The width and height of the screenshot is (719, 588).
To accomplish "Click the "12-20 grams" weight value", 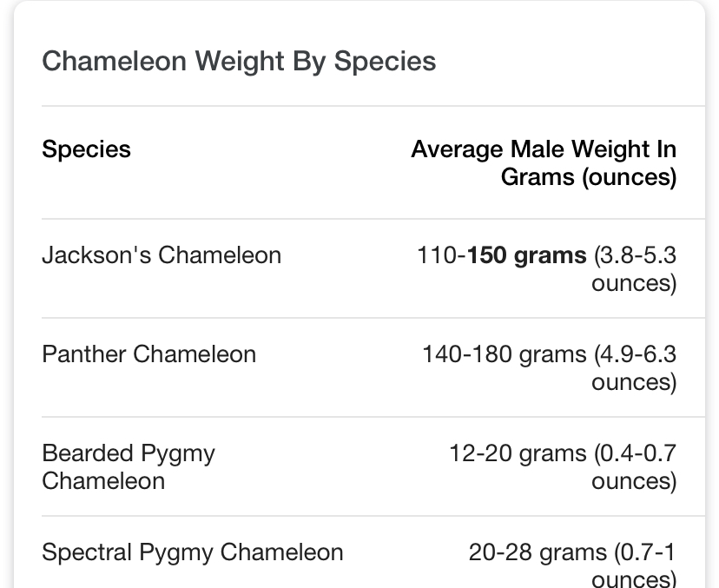I will click(518, 453).
